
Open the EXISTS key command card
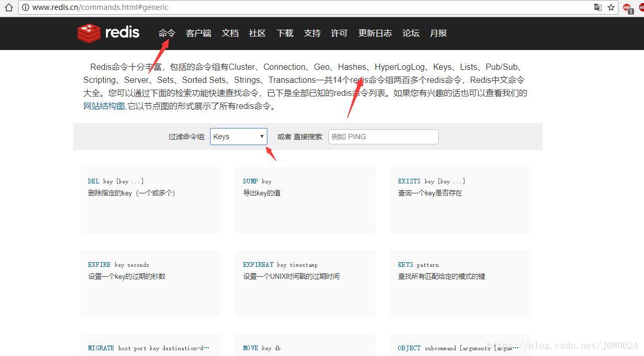pos(460,200)
